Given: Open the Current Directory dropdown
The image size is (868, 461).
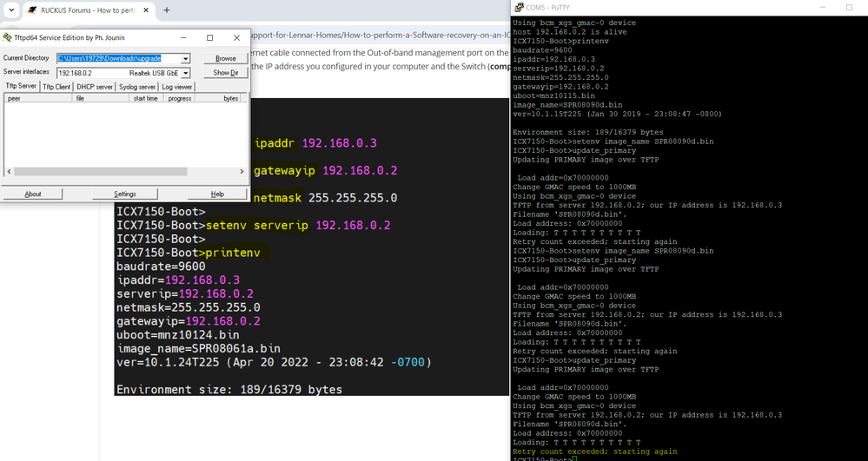Looking at the screenshot, I should [x=186, y=59].
